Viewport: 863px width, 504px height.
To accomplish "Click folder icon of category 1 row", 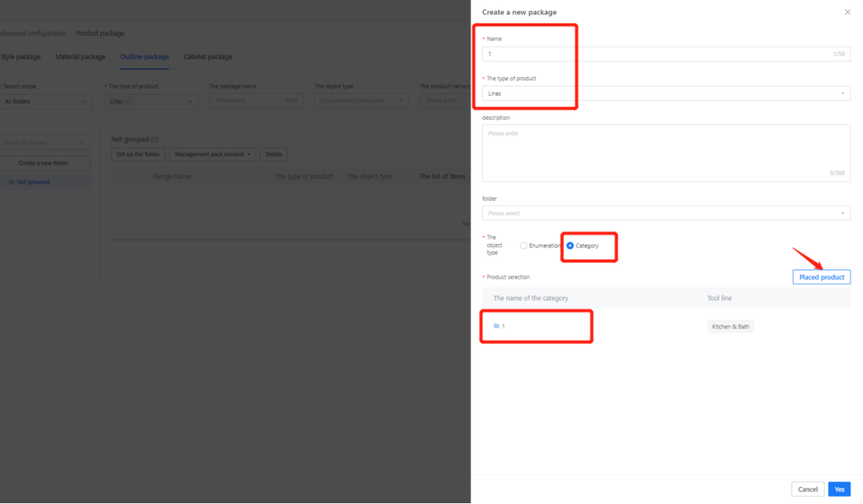I will click(x=496, y=326).
